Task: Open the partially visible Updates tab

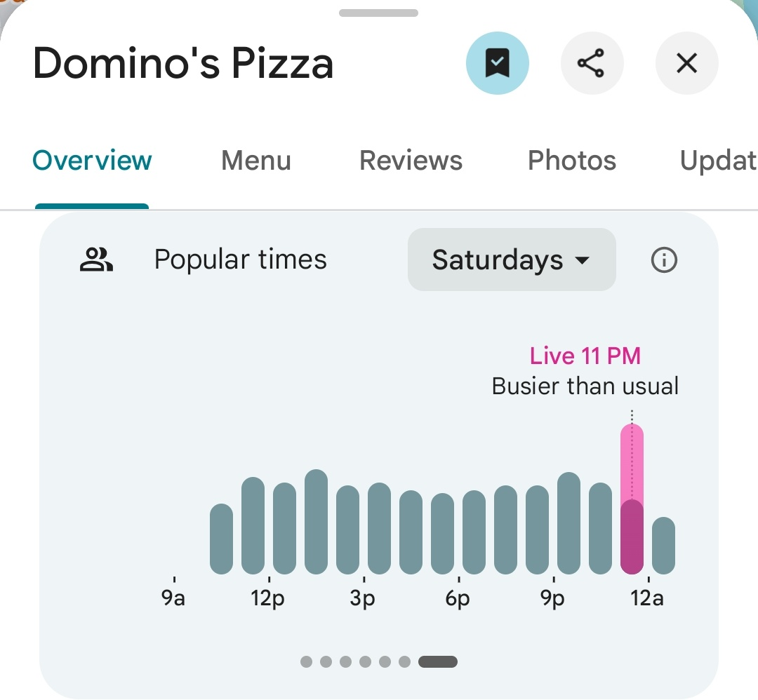Action: (717, 161)
